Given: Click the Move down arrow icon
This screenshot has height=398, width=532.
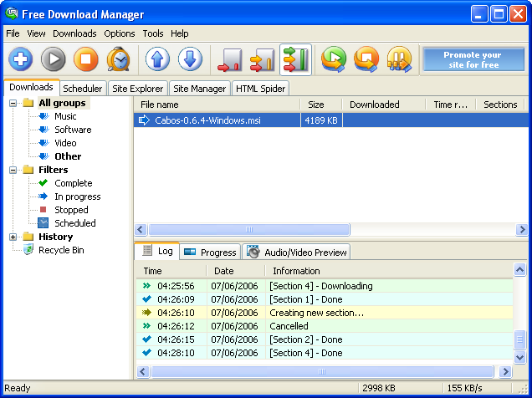Looking at the screenshot, I should pyautogui.click(x=190, y=59).
